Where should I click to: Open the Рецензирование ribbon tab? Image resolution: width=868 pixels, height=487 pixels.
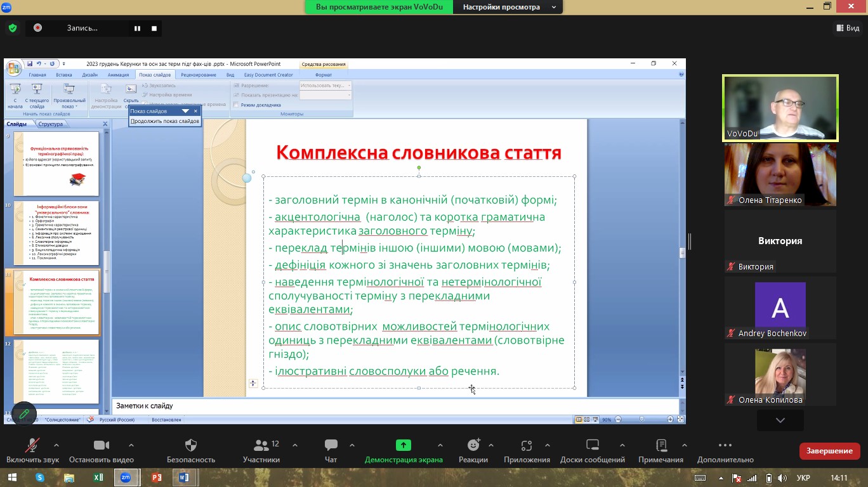tap(198, 75)
